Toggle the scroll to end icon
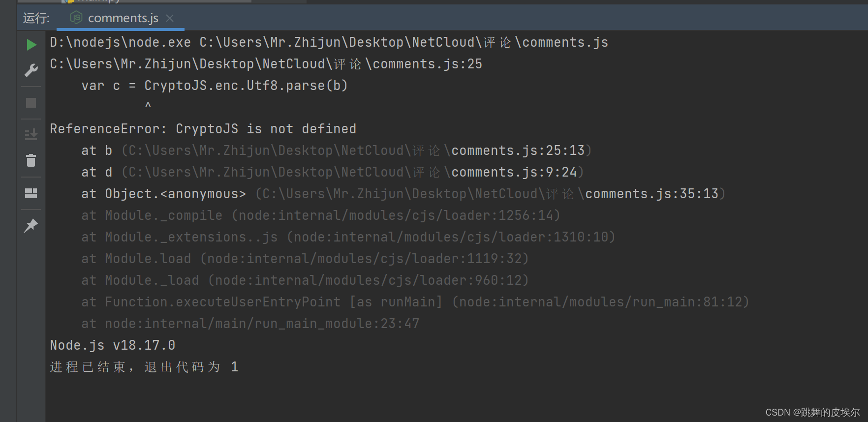 click(x=31, y=134)
